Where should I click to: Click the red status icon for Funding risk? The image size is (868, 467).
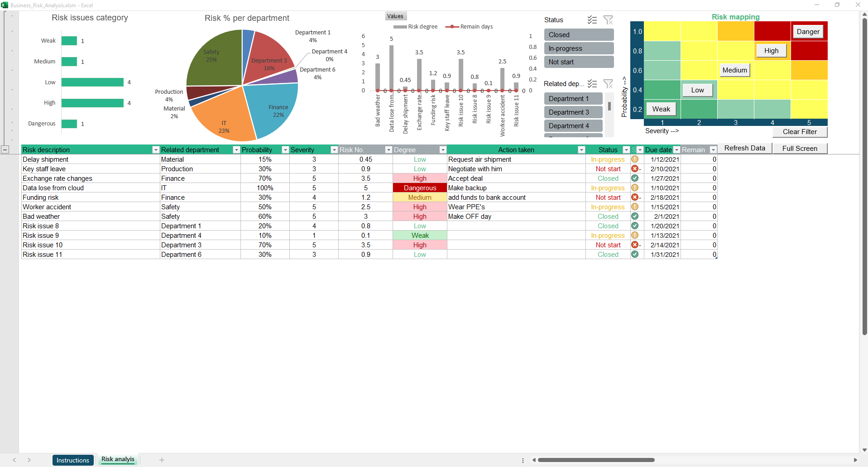pyautogui.click(x=635, y=197)
